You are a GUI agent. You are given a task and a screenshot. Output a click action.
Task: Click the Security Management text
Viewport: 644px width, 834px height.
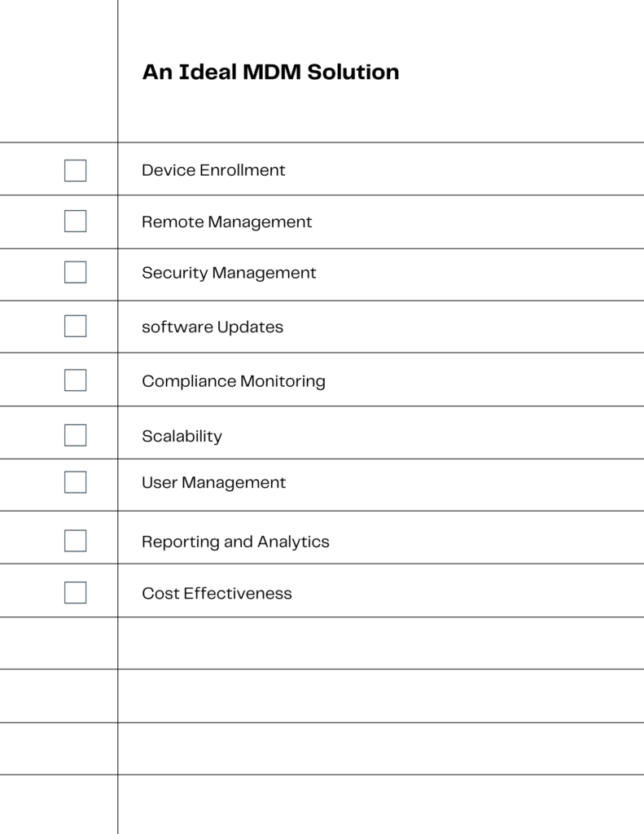click(x=229, y=273)
